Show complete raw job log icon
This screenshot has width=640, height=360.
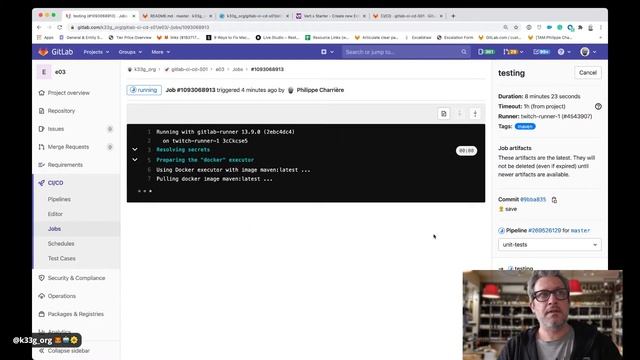point(444,114)
